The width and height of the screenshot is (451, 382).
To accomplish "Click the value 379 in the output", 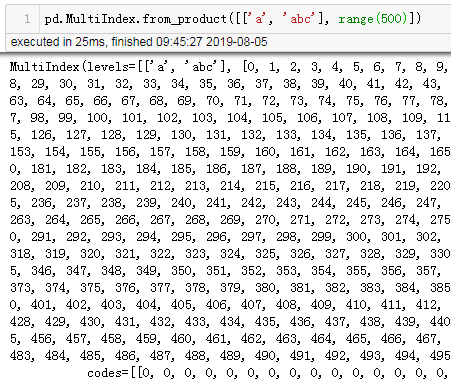I will tap(230, 287).
